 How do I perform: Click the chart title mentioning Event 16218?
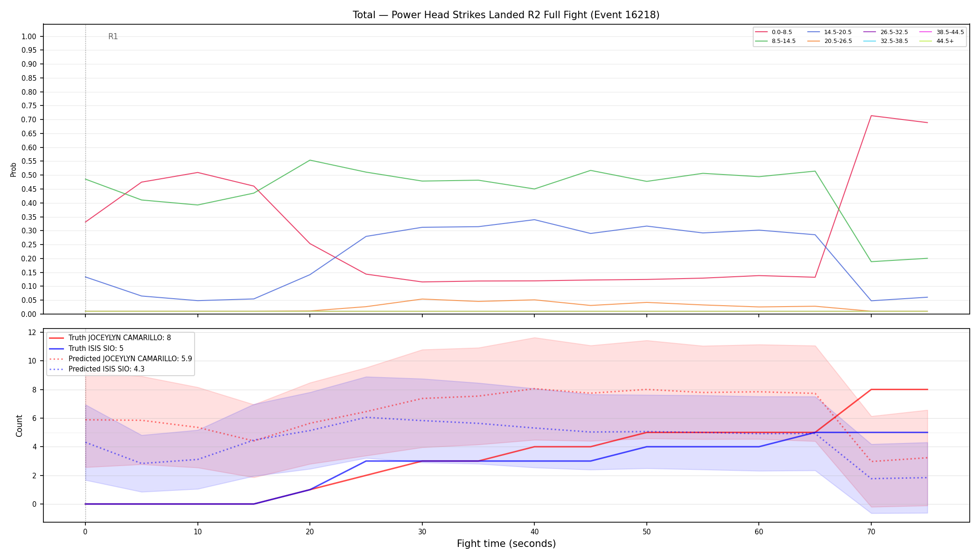[506, 15]
